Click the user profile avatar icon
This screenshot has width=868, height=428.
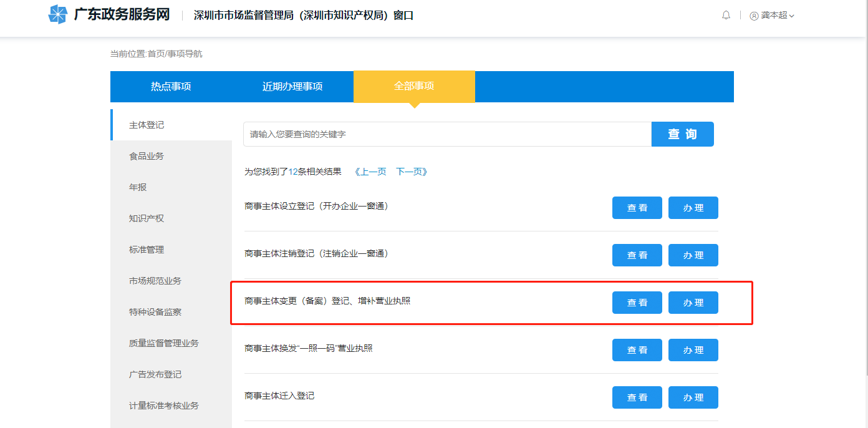click(x=754, y=16)
